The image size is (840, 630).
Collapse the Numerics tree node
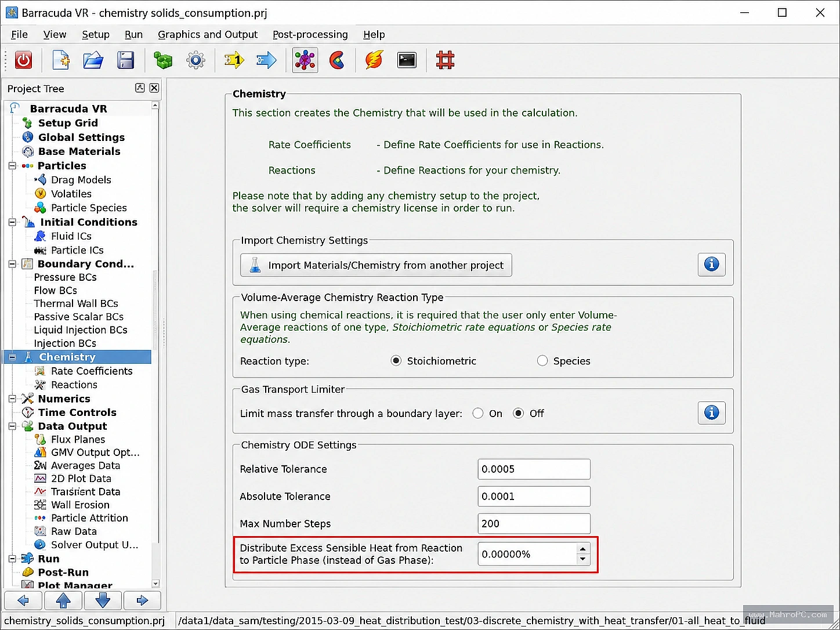(x=12, y=399)
